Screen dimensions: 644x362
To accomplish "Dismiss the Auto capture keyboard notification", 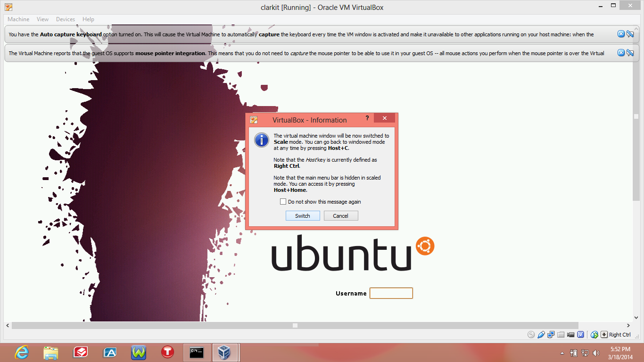I will coord(621,34).
